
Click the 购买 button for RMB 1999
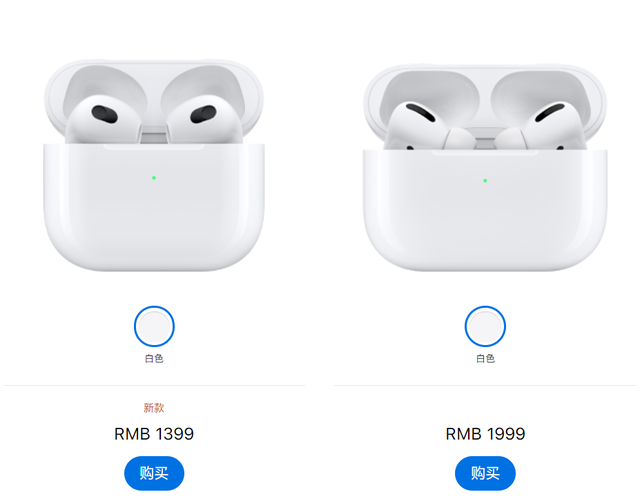485,473
